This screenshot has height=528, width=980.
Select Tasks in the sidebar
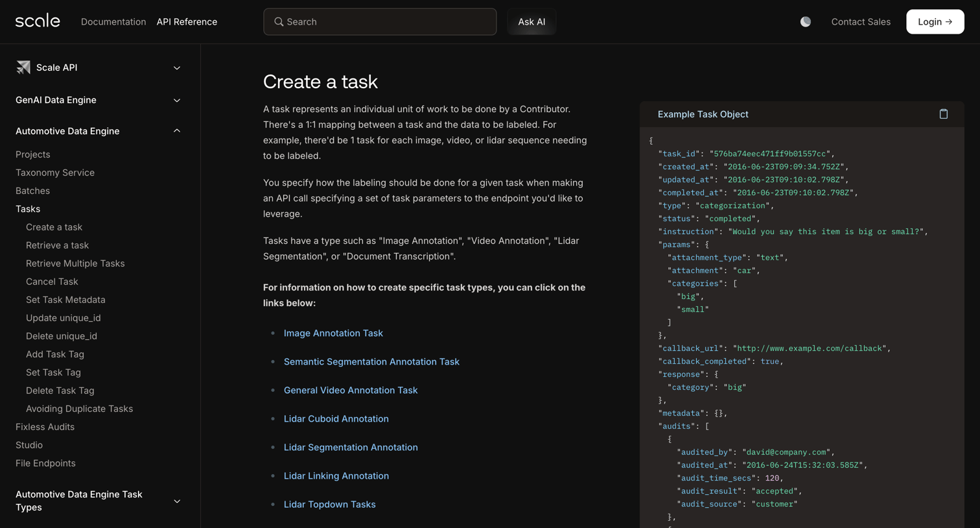pyautogui.click(x=28, y=209)
